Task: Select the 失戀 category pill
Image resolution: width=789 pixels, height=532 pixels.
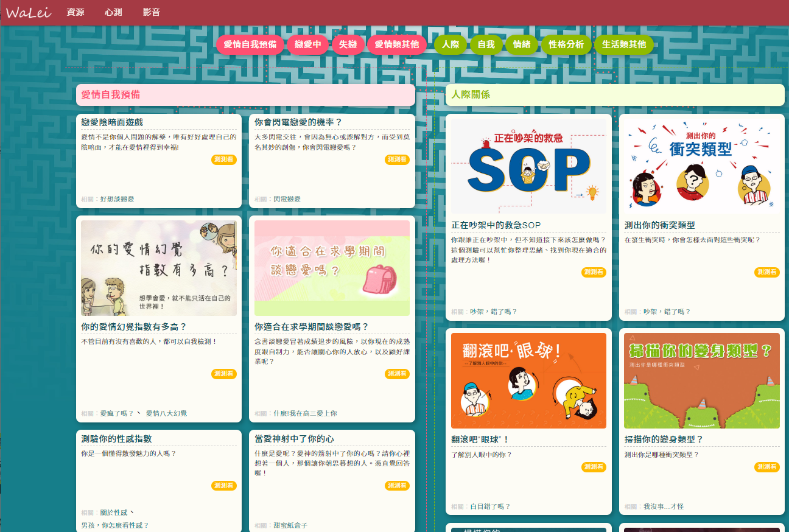Action: click(x=348, y=44)
